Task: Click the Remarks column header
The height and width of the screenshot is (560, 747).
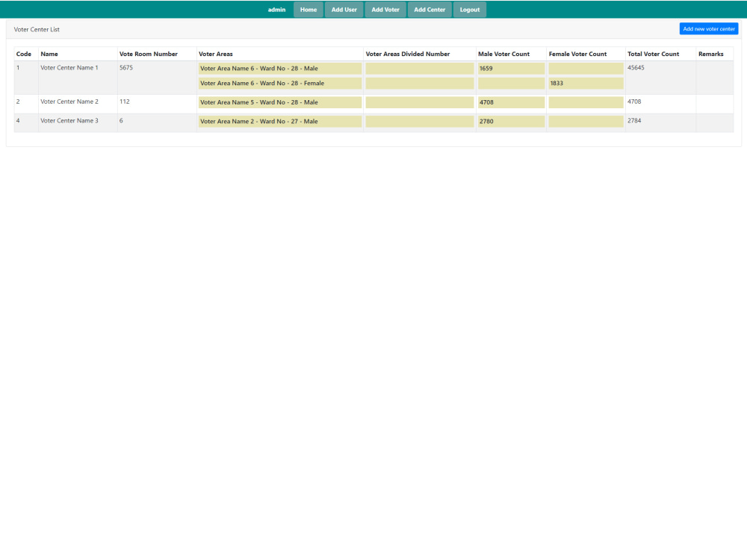Action: [711, 54]
